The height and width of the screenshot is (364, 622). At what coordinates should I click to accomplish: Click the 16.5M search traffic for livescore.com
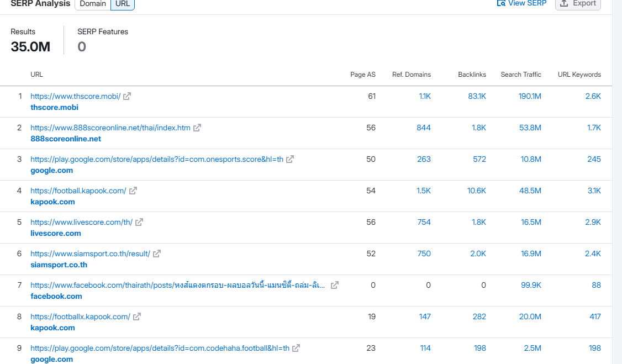point(529,222)
